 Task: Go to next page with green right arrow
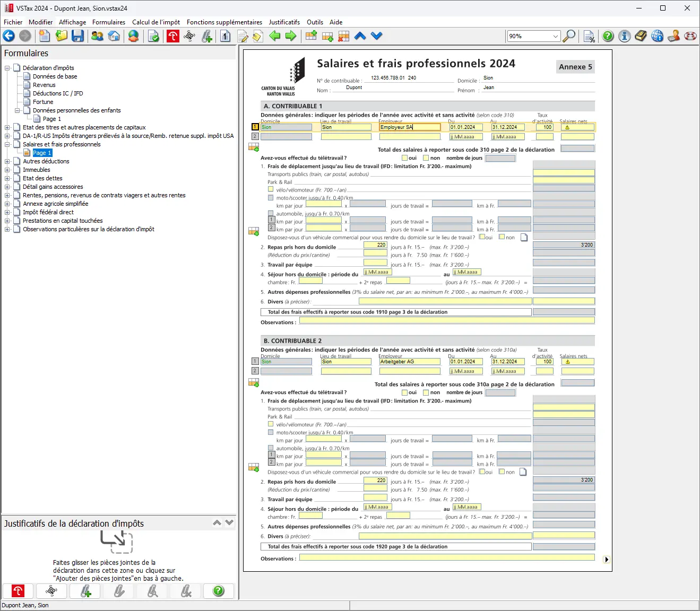[291, 36]
